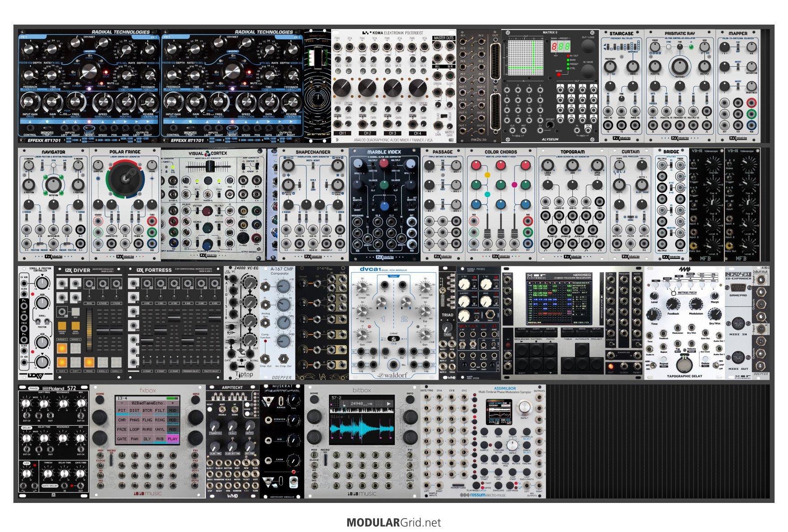This screenshot has width=788, height=532.
Task: Select the Roland 572 module
Action: (53, 441)
